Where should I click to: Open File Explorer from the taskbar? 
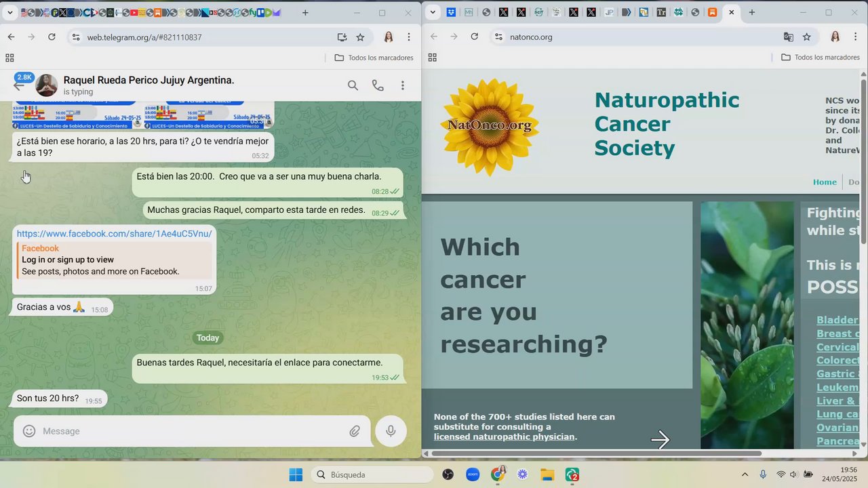[x=547, y=474]
